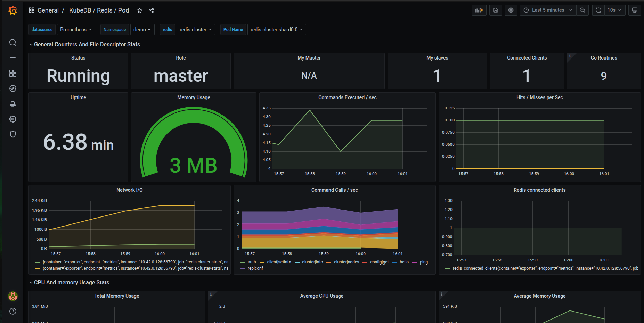644x323 pixels.
Task: Collapse General Counters And File Descriptor Stats row
Action: pyautogui.click(x=87, y=44)
